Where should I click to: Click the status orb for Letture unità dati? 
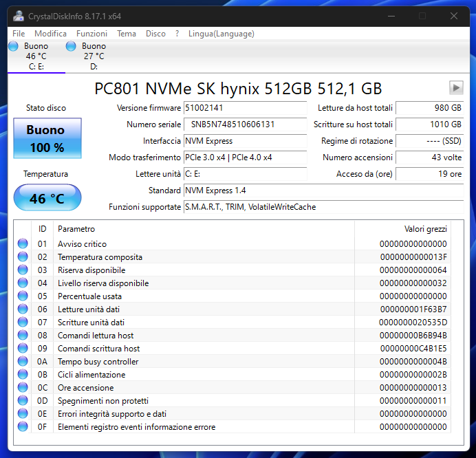point(23,309)
